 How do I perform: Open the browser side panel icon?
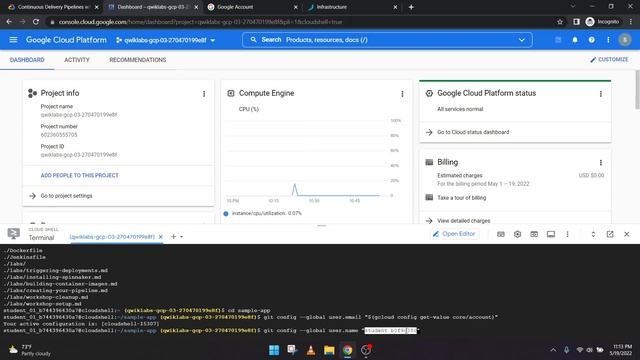pyautogui.click(x=576, y=22)
